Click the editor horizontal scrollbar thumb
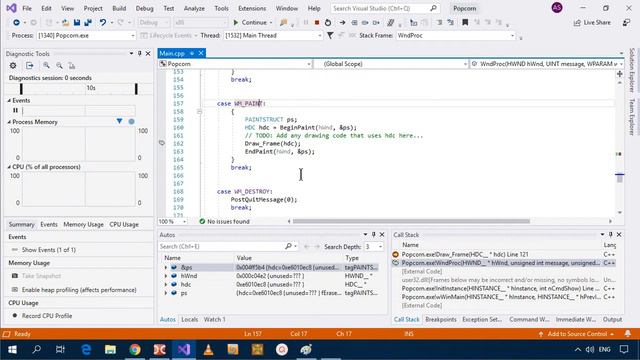Viewport: 640px width, 360px height. point(411,221)
